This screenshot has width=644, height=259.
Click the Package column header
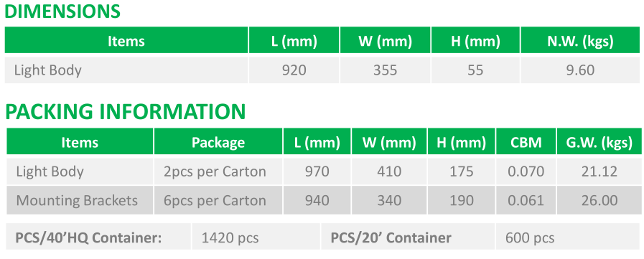218,143
